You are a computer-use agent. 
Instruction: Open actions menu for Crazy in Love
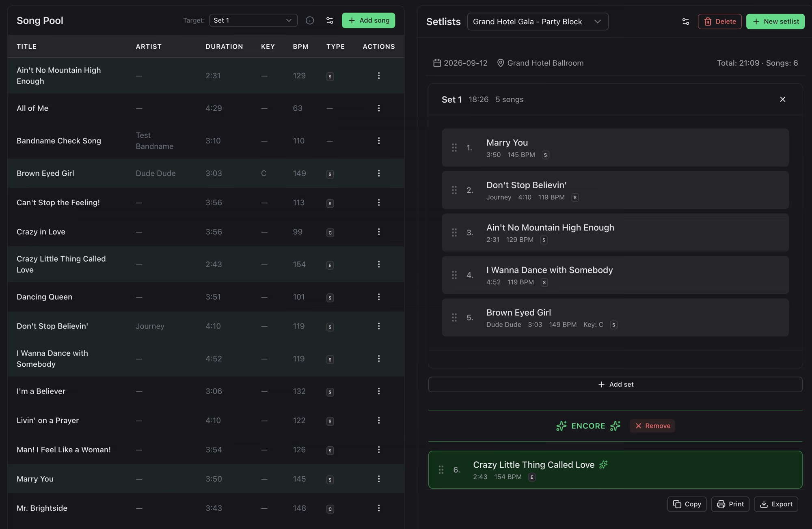[x=379, y=232]
